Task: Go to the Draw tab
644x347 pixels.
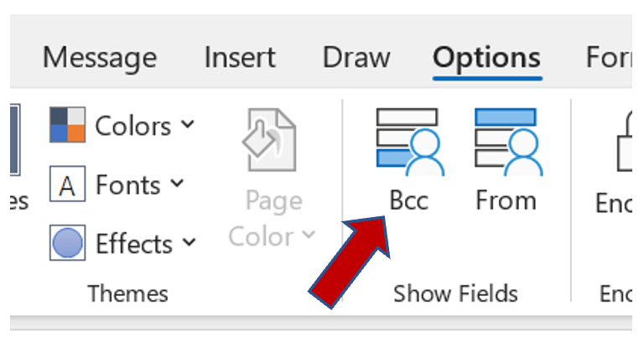Action: tap(356, 58)
